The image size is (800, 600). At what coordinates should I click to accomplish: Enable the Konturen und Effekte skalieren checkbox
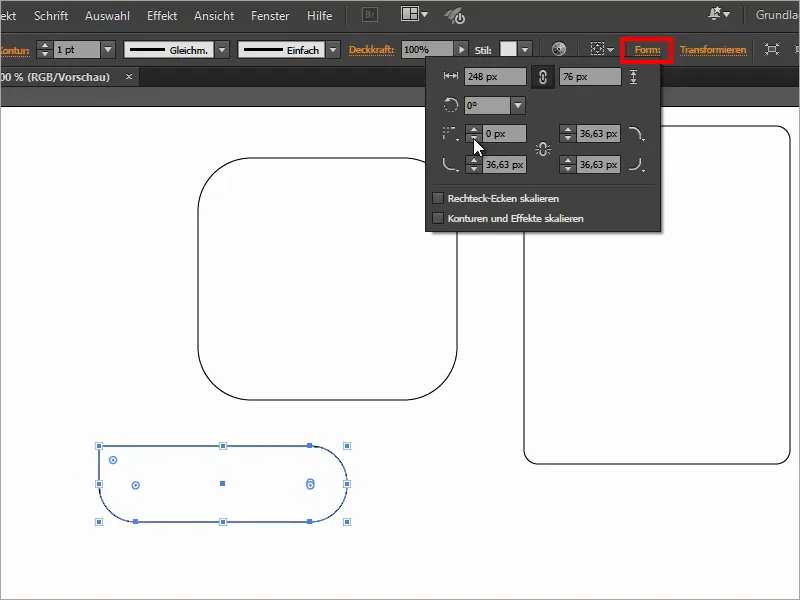[437, 217]
